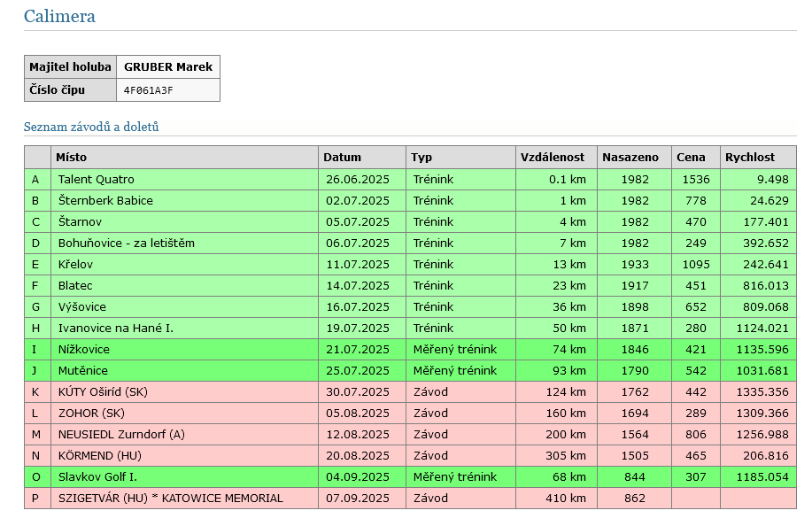Click the Rychlost column header
Image resolution: width=812 pixels, height=526 pixels.
[749, 158]
